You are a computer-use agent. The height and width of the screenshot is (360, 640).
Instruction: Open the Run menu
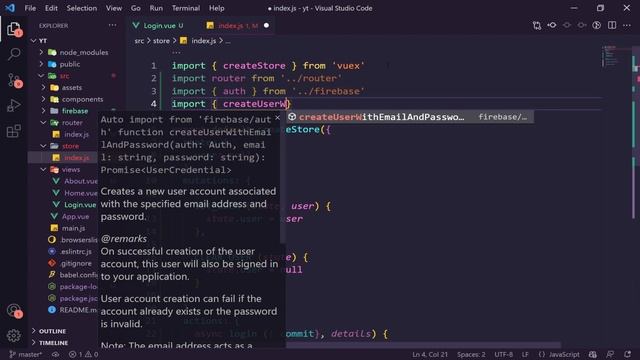point(156,8)
